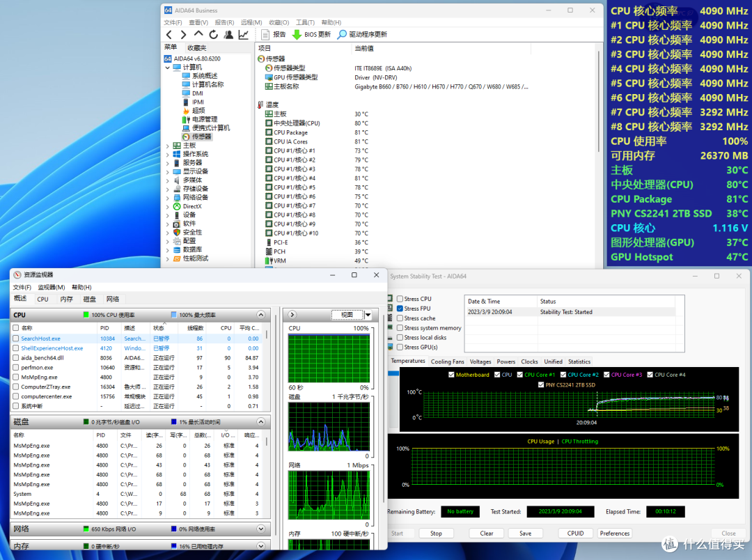Collapse CPU section in Resource Monitor
752x560 pixels.
click(x=261, y=315)
